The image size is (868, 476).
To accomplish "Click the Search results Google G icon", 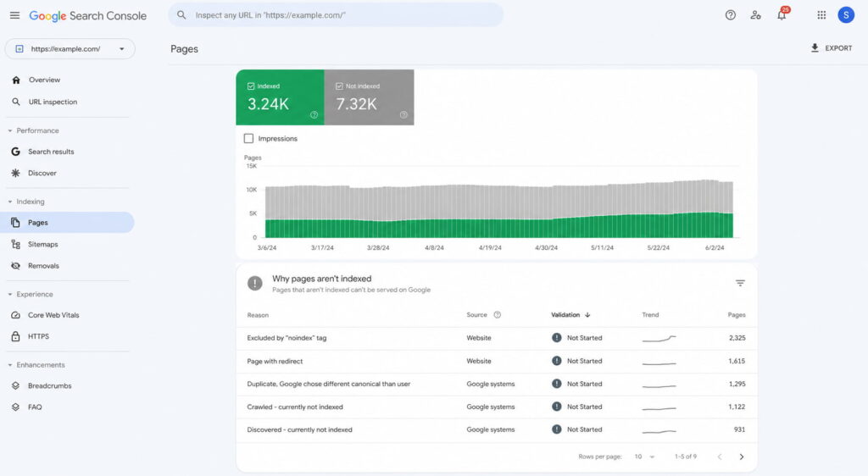I will coord(15,152).
